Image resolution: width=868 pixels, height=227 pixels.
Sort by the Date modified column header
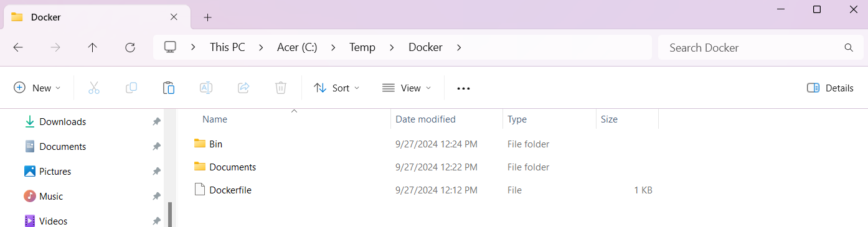[x=426, y=119]
